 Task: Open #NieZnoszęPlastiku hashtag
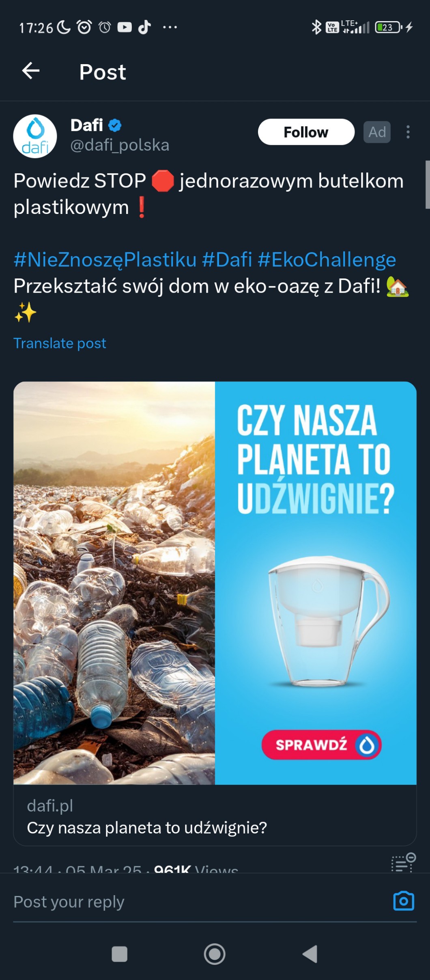coord(105,260)
